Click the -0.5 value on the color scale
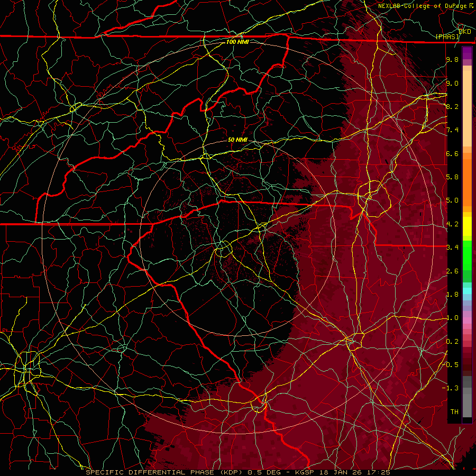 tap(450, 365)
